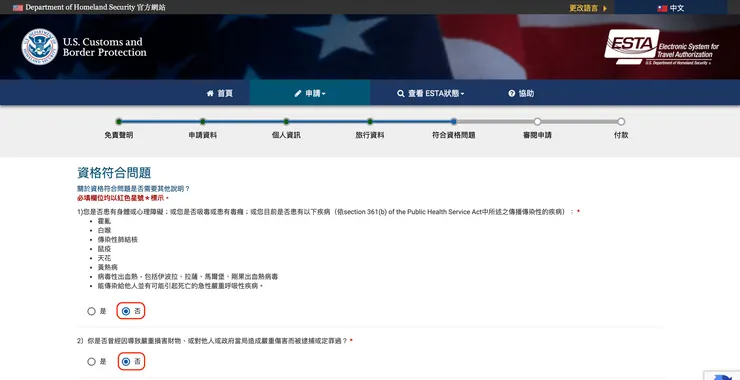Click the 旅行資料 step marker
The height and width of the screenshot is (380, 740).
click(x=370, y=121)
